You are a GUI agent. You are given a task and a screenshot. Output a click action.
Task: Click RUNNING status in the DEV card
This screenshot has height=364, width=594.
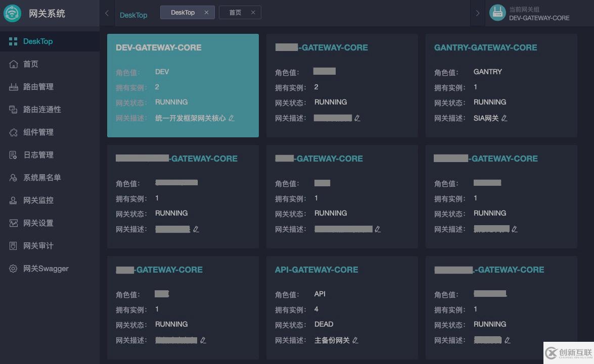171,102
